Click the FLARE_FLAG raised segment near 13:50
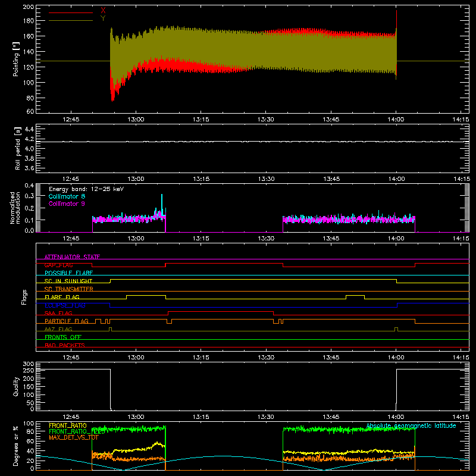 (355, 295)
